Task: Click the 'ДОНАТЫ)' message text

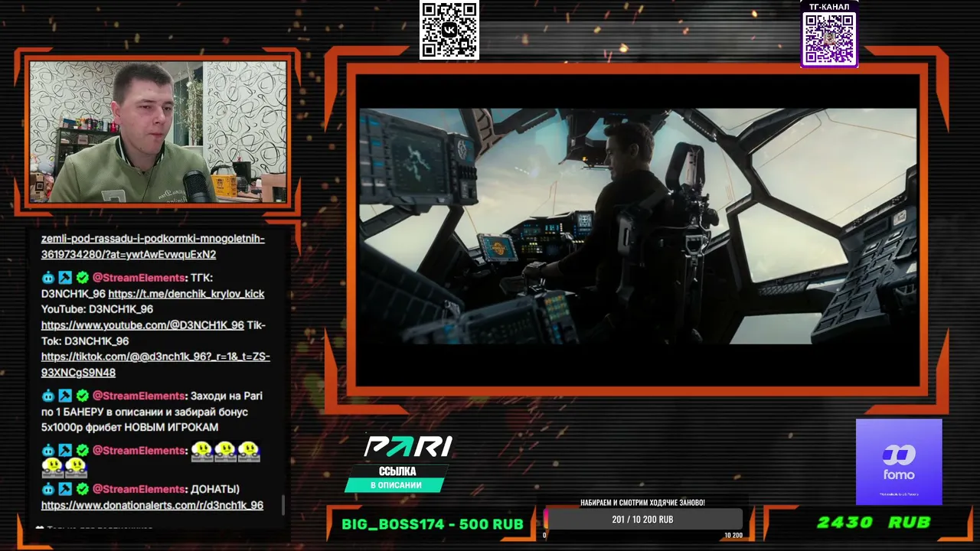Action: [215, 489]
